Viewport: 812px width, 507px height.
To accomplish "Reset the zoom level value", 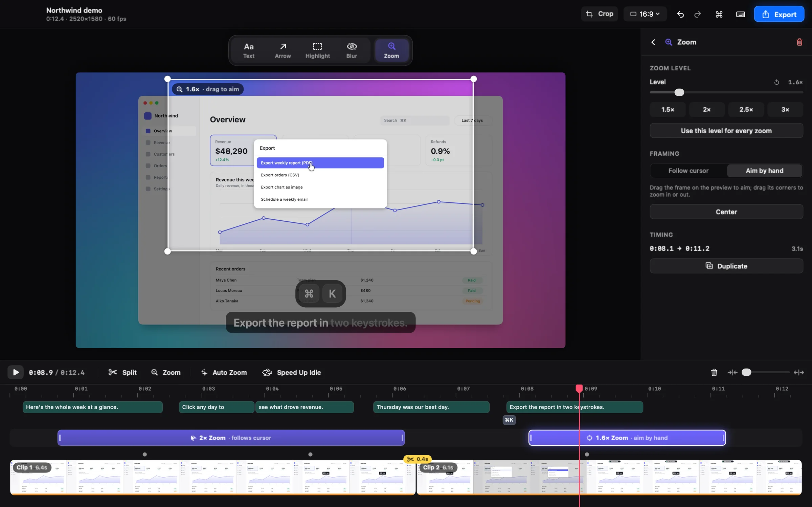I will click(777, 82).
